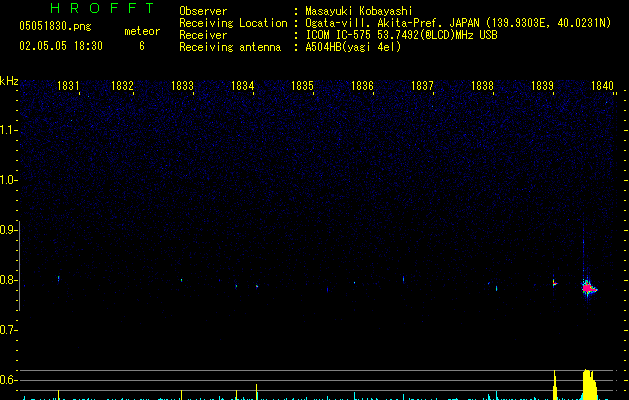
Task: Click the 'meteor' count label
Action: click(142, 31)
